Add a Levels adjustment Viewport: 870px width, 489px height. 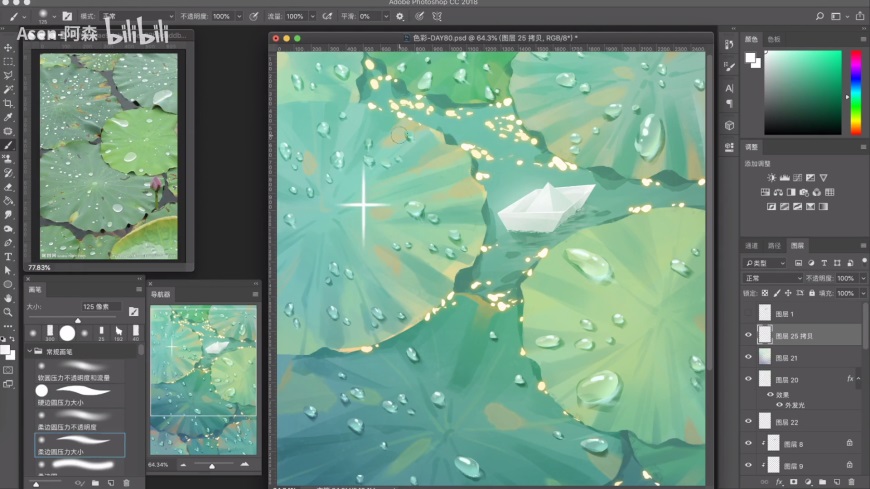[x=785, y=178]
